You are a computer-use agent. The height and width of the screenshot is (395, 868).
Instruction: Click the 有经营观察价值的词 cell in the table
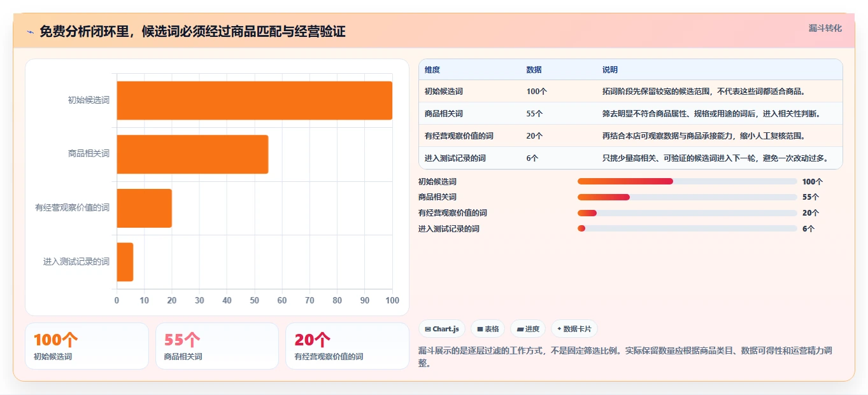click(459, 136)
